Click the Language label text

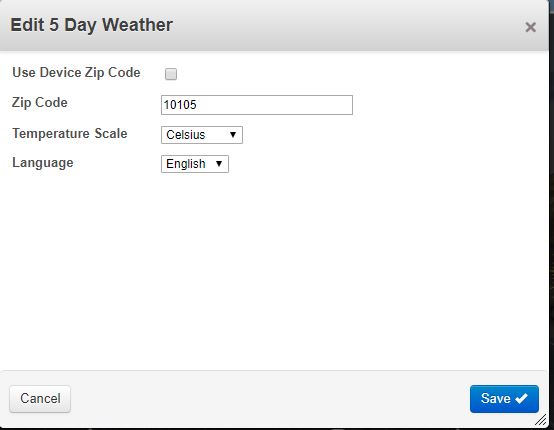click(43, 163)
